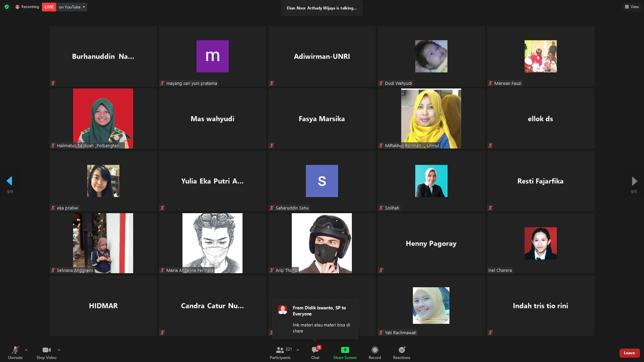The image size is (644, 362).
Task: Select Inel Charera's photo tile
Action: (541, 243)
